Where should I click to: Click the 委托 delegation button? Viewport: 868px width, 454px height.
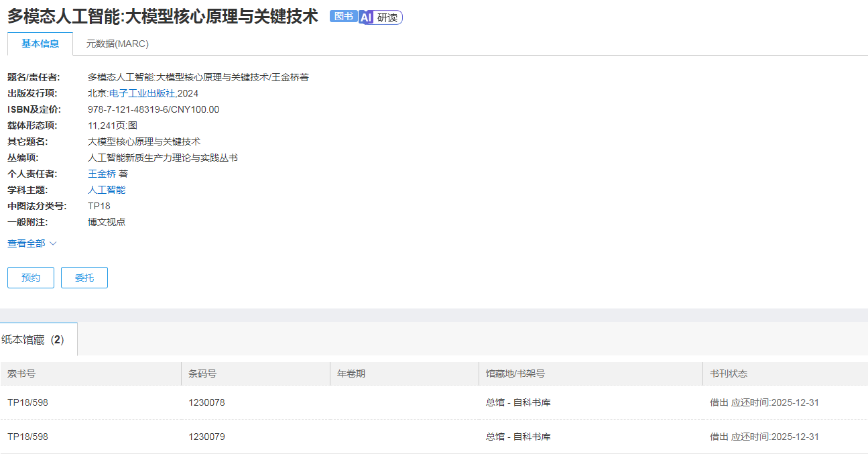[84, 277]
